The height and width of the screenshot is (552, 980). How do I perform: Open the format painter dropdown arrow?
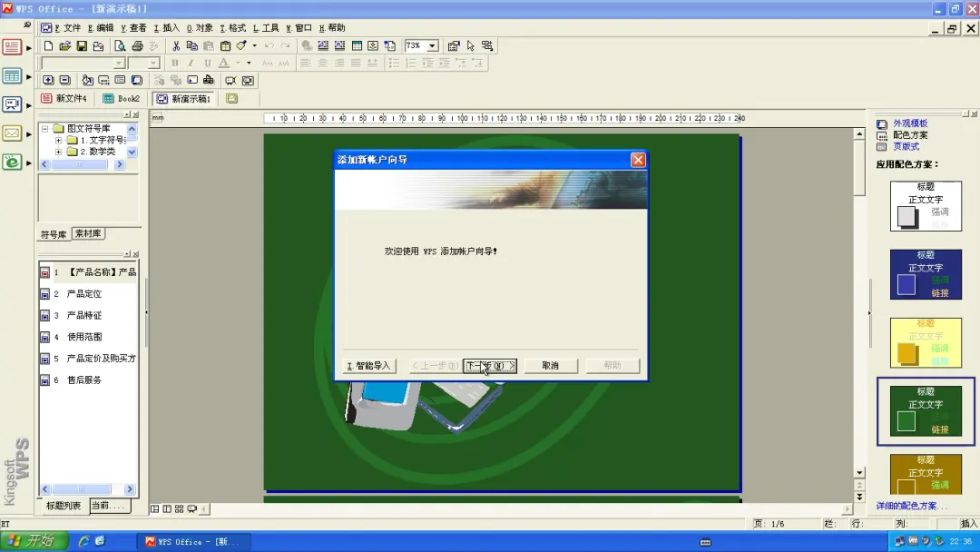[254, 45]
